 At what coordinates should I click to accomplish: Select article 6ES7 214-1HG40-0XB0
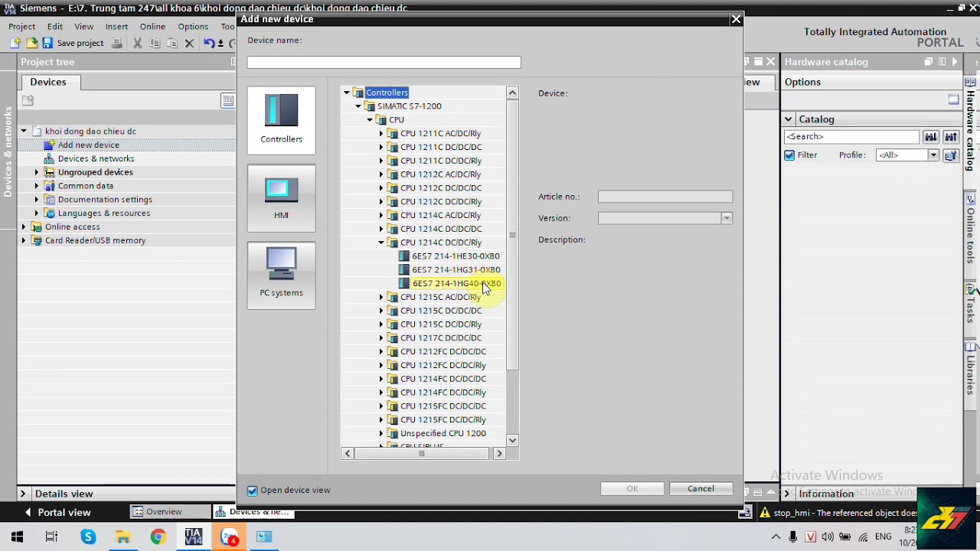pos(456,284)
